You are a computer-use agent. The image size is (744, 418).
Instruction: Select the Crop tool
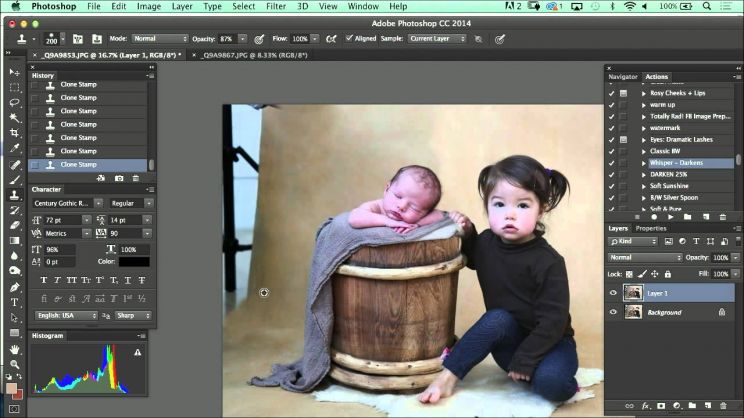coord(15,133)
